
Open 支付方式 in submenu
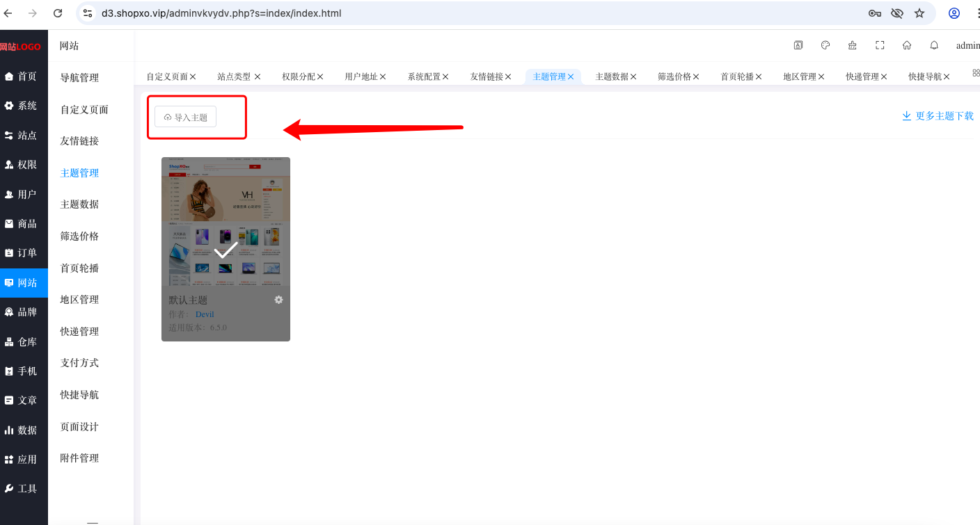pyautogui.click(x=79, y=363)
